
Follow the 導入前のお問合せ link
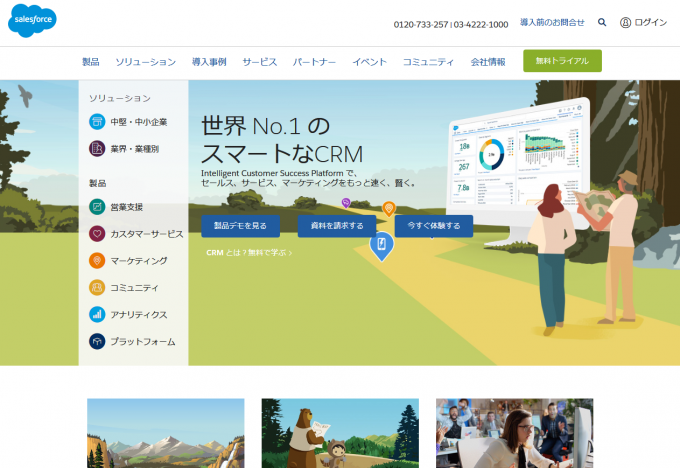tap(552, 22)
